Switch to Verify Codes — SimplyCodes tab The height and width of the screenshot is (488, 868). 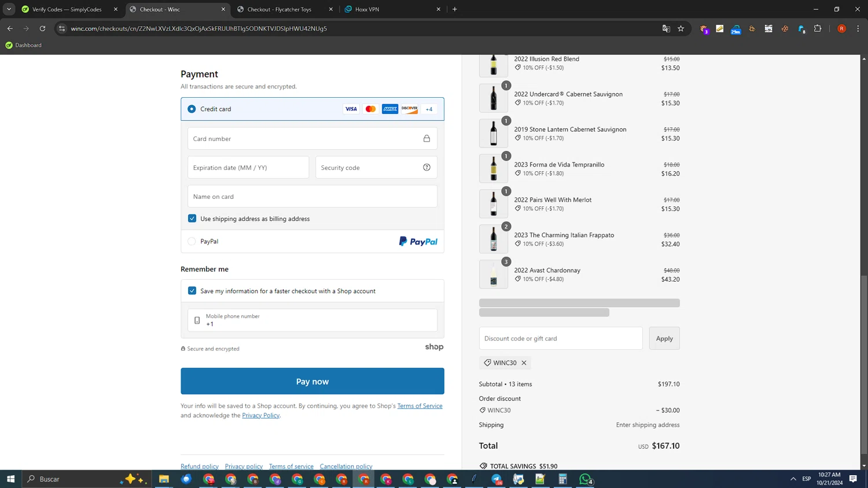pos(67,9)
